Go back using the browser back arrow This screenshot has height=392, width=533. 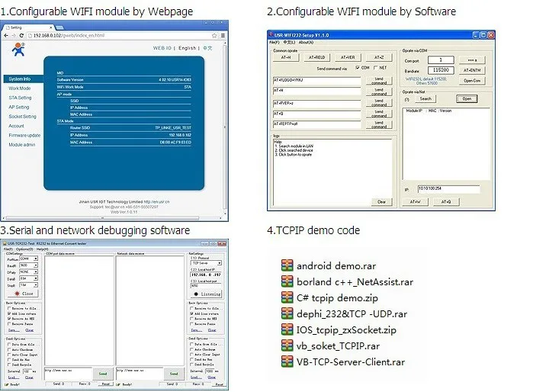click(x=6, y=35)
